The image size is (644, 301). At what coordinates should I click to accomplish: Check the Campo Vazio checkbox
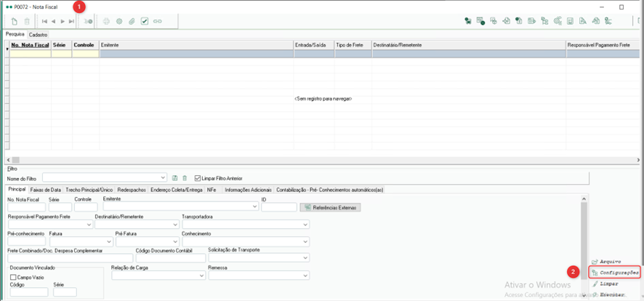coord(13,277)
